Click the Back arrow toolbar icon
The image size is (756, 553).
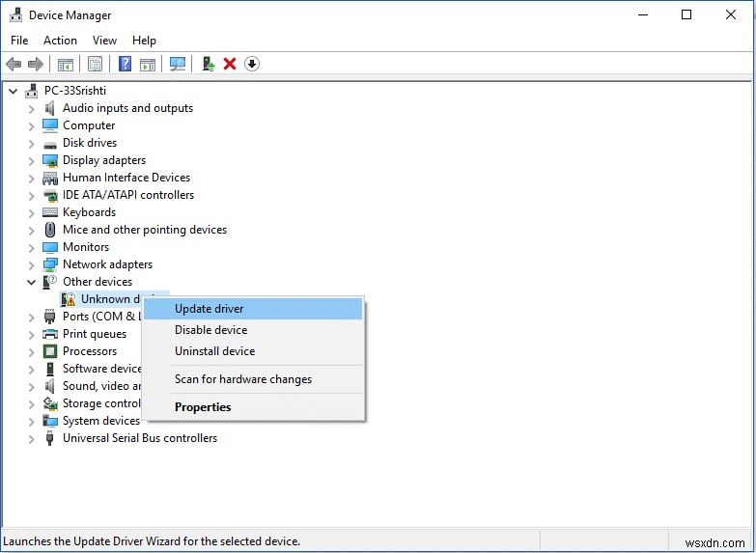[14, 64]
